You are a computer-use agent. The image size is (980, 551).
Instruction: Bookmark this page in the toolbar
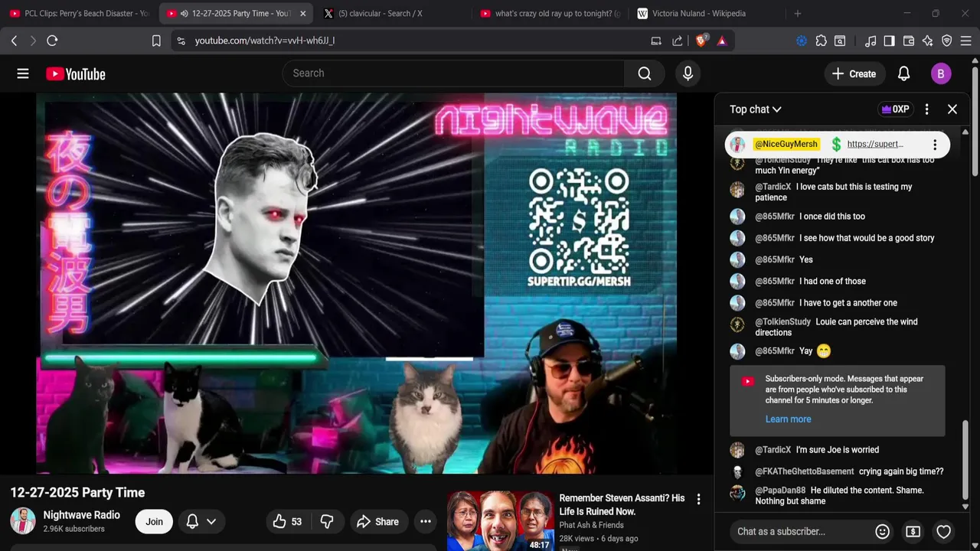click(156, 41)
